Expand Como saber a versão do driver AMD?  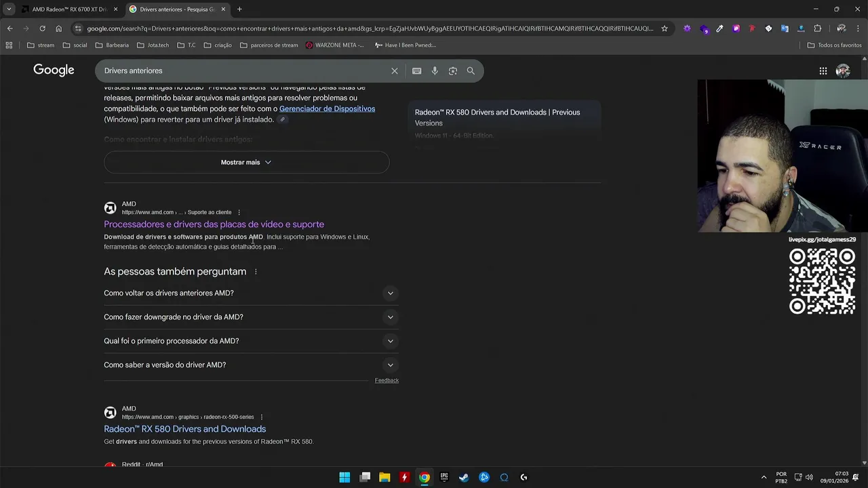point(251,365)
